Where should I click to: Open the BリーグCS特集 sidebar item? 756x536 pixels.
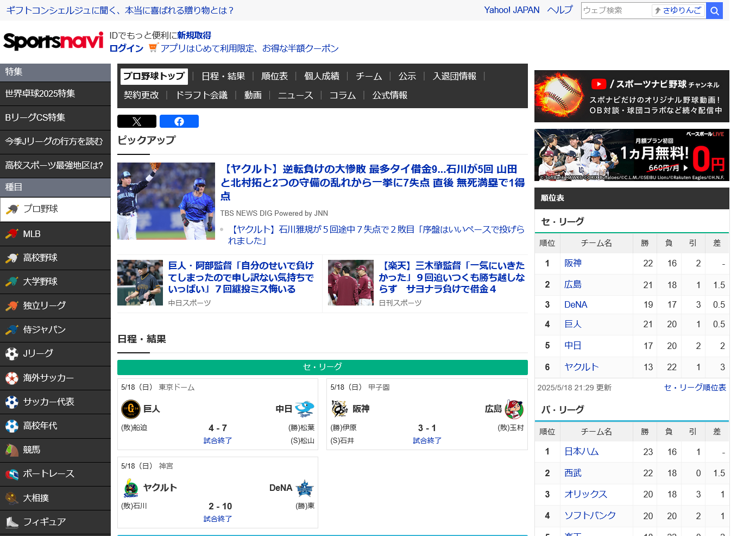(x=55, y=117)
